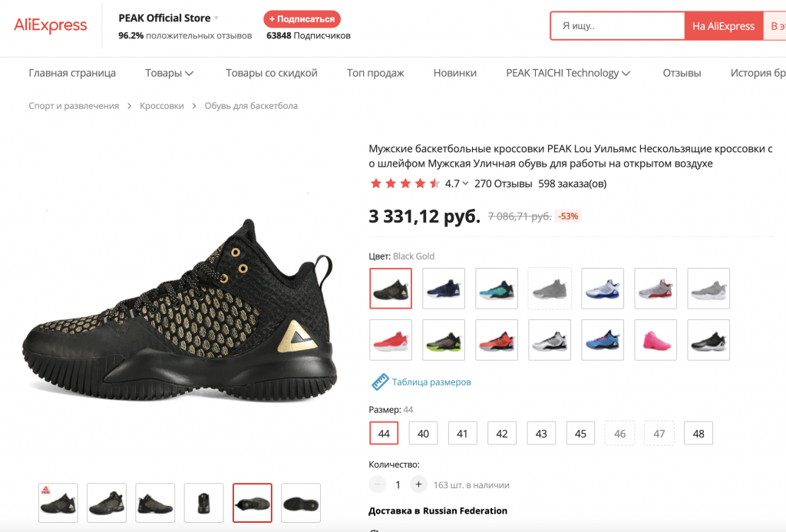Open the Топ продаж tab
The height and width of the screenshot is (532, 786).
375,73
